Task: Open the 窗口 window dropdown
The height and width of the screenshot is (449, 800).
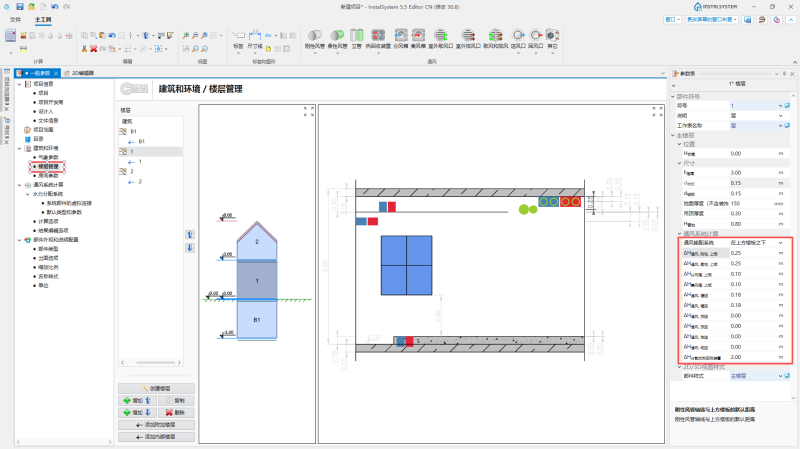Action: pos(672,19)
